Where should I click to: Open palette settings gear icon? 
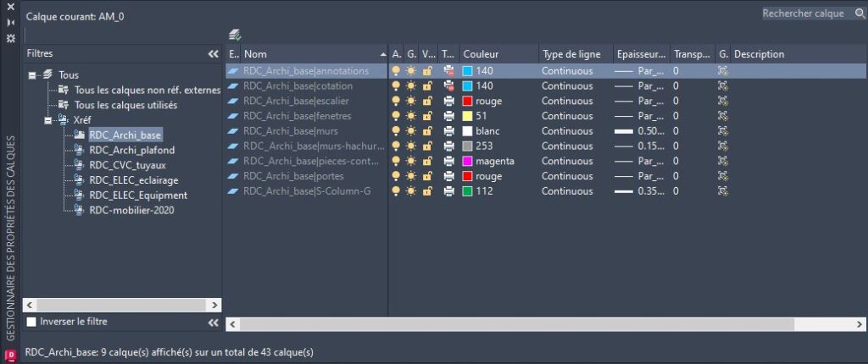tap(10, 39)
